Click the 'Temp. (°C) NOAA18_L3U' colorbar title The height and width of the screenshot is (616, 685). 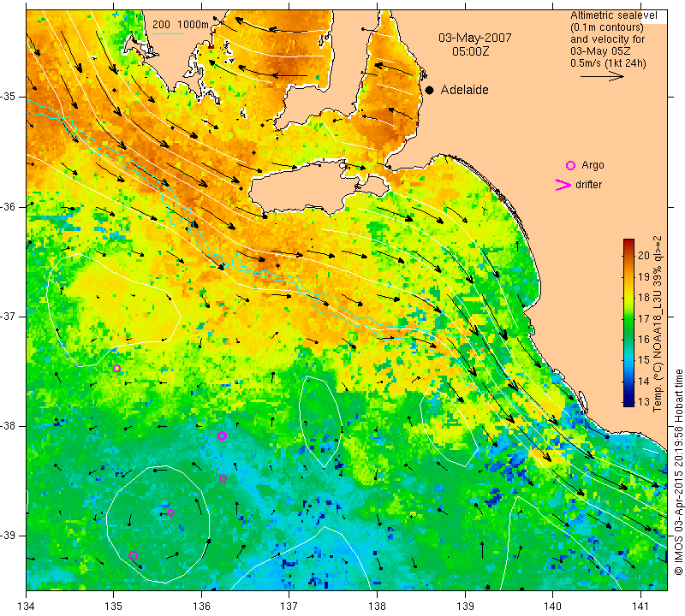(x=658, y=324)
